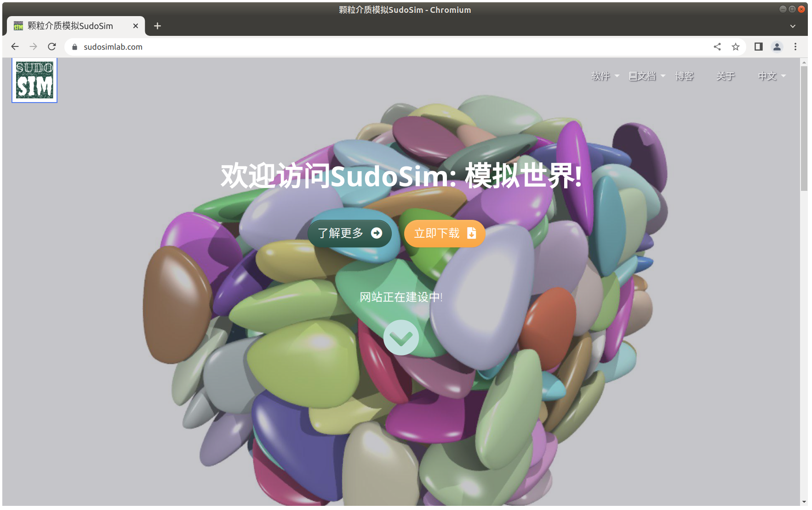
Task: Expand the 软件 dropdown menu
Action: click(x=605, y=76)
